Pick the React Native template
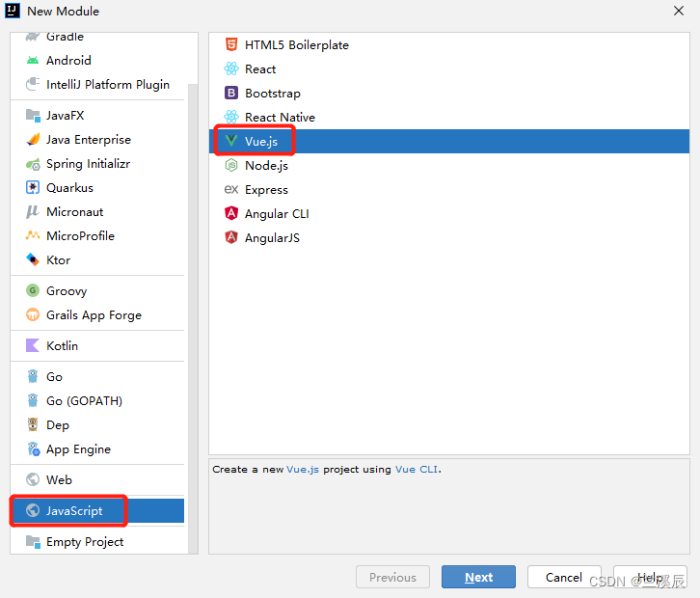The height and width of the screenshot is (598, 700). 449,117
